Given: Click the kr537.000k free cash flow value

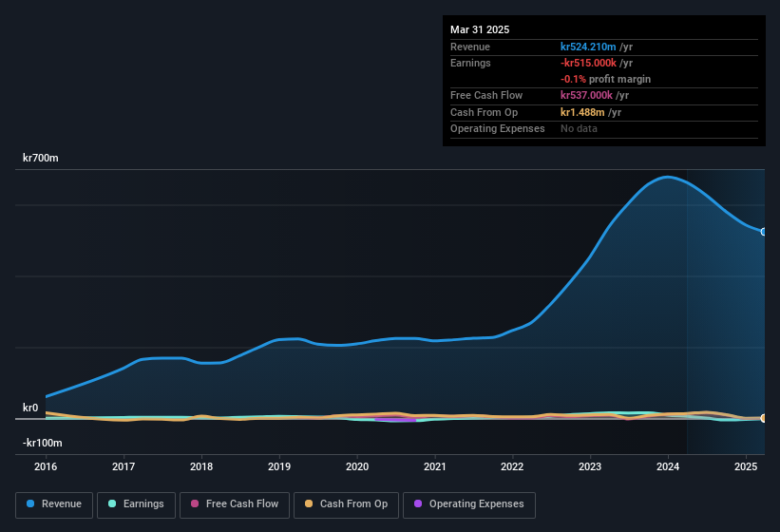Looking at the screenshot, I should pos(586,95).
